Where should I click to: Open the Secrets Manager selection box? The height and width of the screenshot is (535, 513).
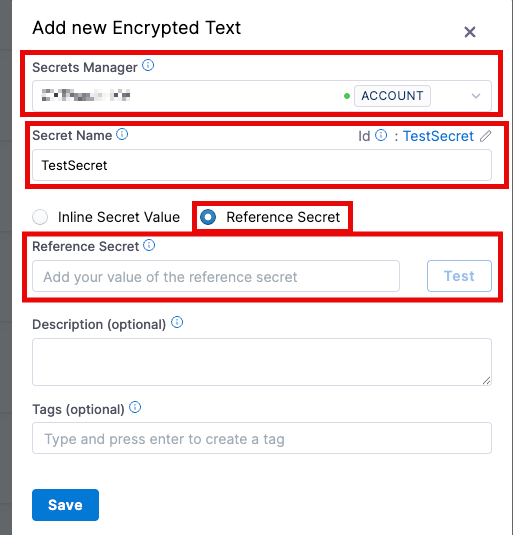tap(262, 96)
